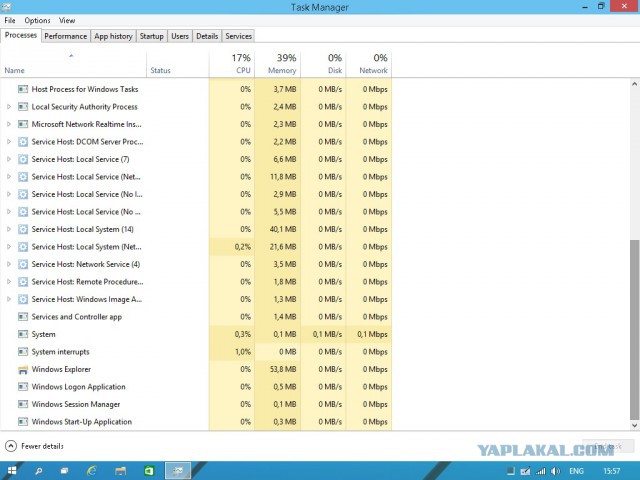
Task: Click Fewer details button
Action: click(x=35, y=446)
